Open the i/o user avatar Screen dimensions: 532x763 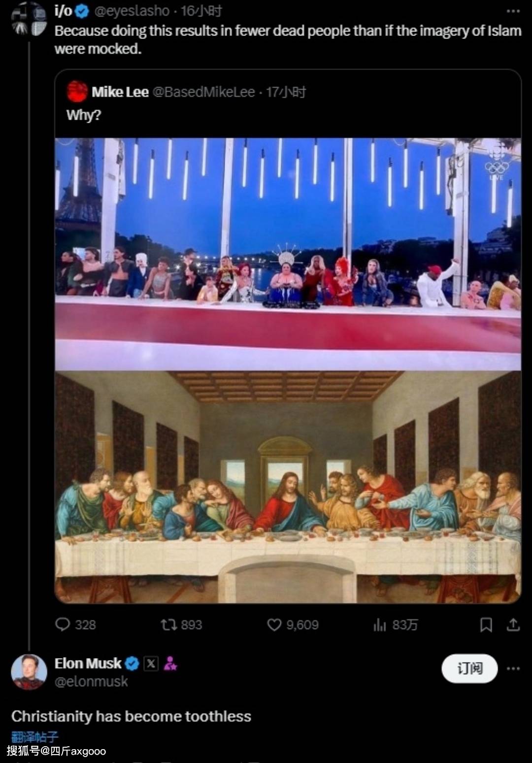(29, 20)
